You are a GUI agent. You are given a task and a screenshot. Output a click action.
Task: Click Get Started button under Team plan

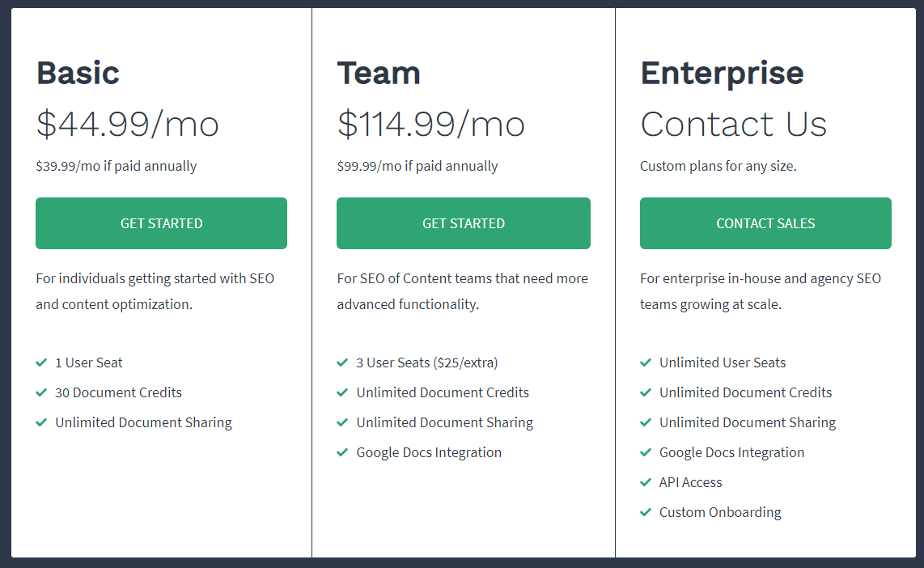(463, 223)
